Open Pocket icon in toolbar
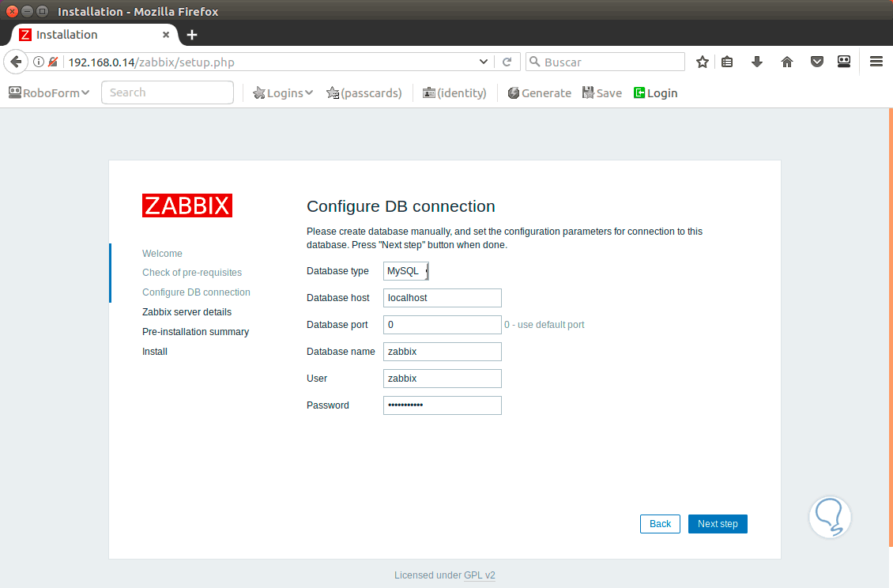Image resolution: width=893 pixels, height=588 pixels. pos(816,62)
